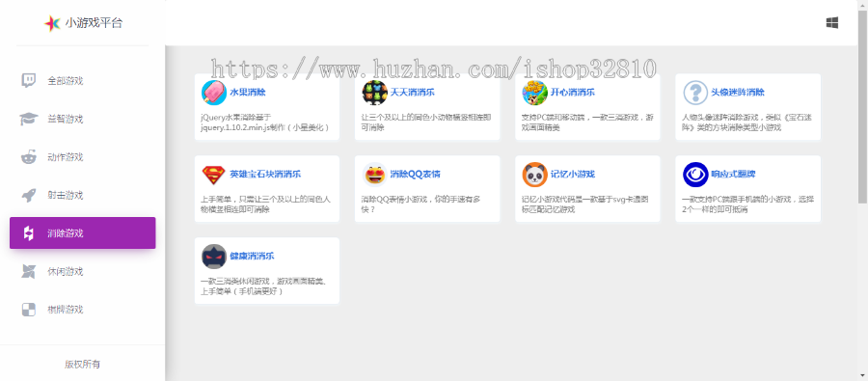Click the 开心消消乐 game icon

[534, 93]
